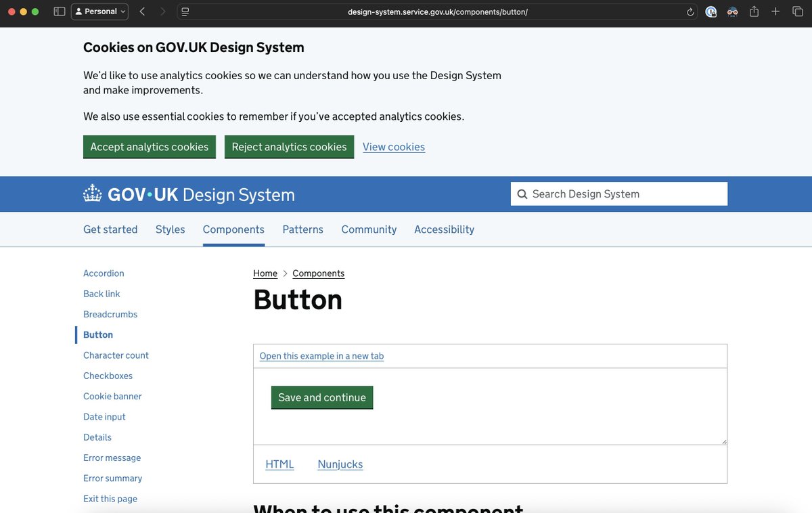Open the Share icon
Screen dimensions: 812x513
tap(754, 12)
